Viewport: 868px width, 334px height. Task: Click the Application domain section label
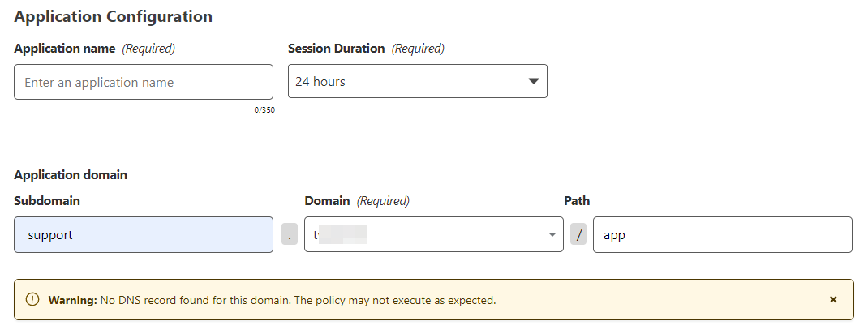point(71,174)
